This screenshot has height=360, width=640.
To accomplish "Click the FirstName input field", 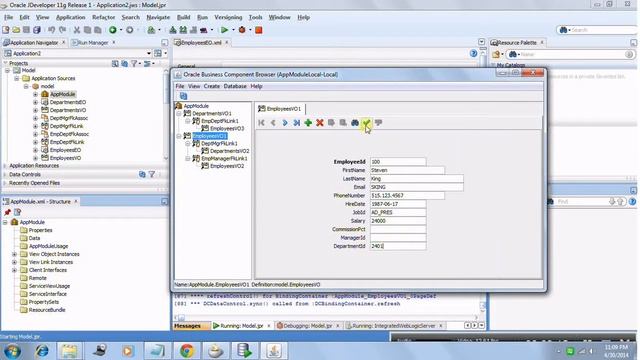I will point(407,170).
